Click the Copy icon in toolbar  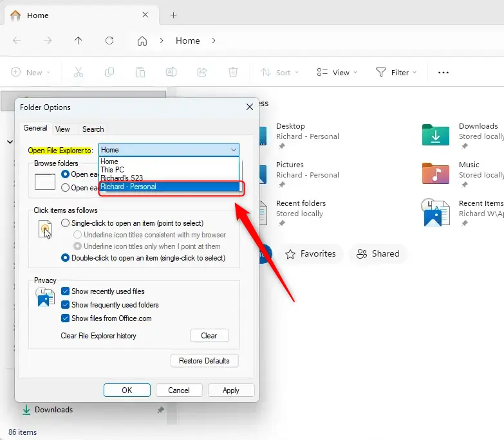point(109,72)
